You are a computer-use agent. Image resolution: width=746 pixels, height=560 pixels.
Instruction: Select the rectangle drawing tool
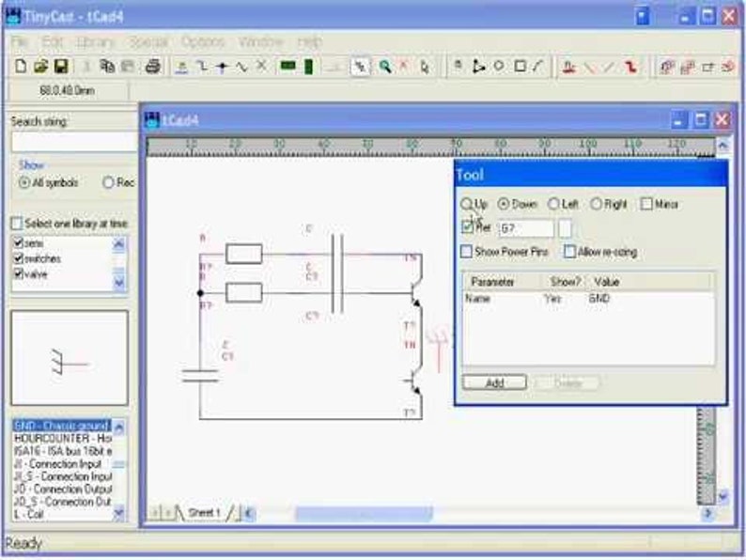pos(520,66)
